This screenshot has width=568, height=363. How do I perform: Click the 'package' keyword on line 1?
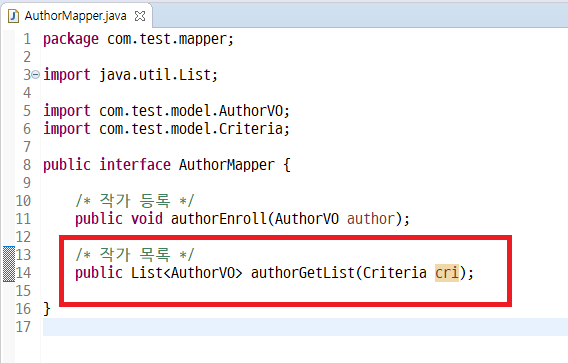[71, 39]
